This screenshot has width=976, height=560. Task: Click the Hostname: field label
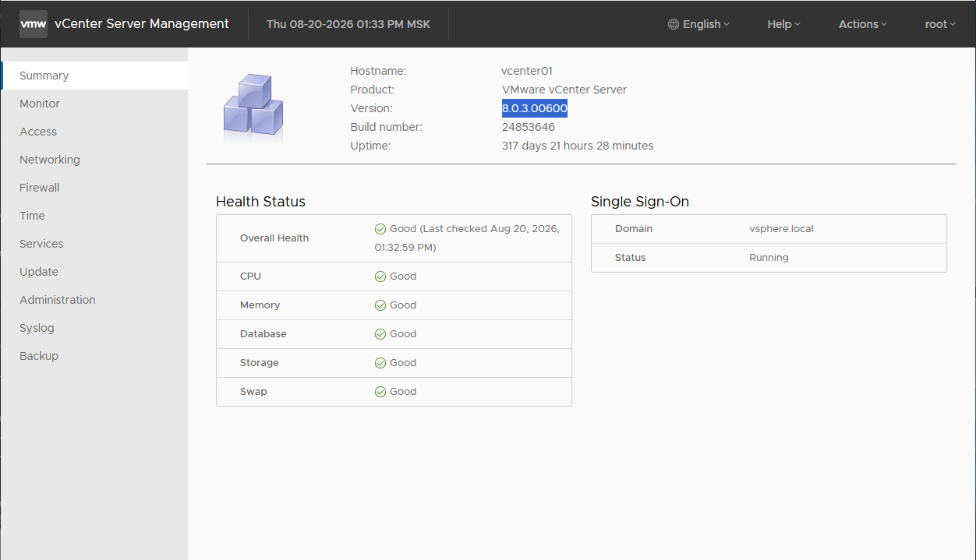tap(378, 71)
